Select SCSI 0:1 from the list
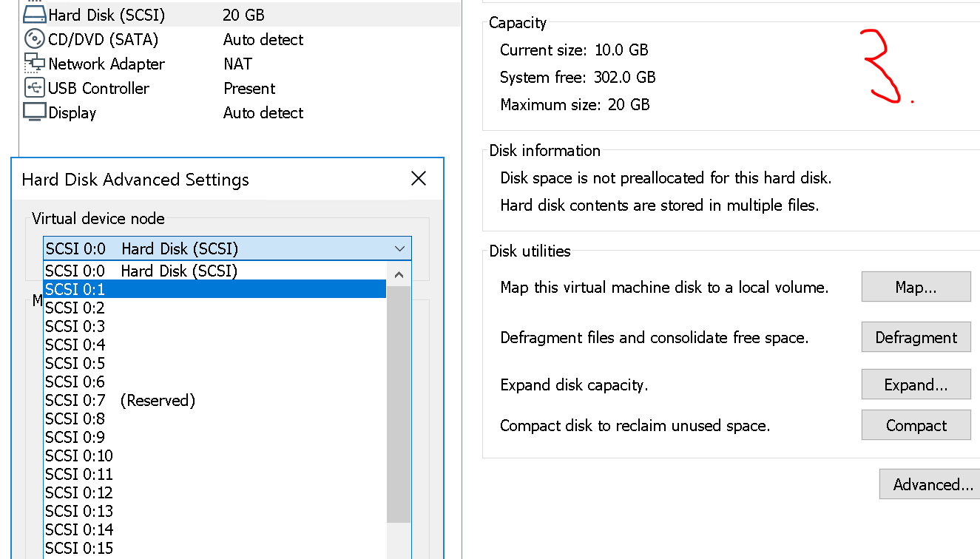 coord(214,289)
